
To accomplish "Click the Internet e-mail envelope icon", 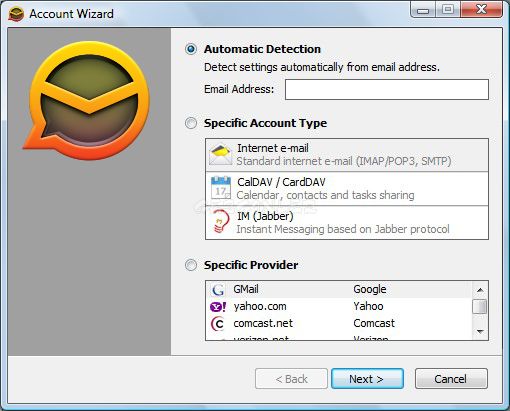I will [x=220, y=155].
